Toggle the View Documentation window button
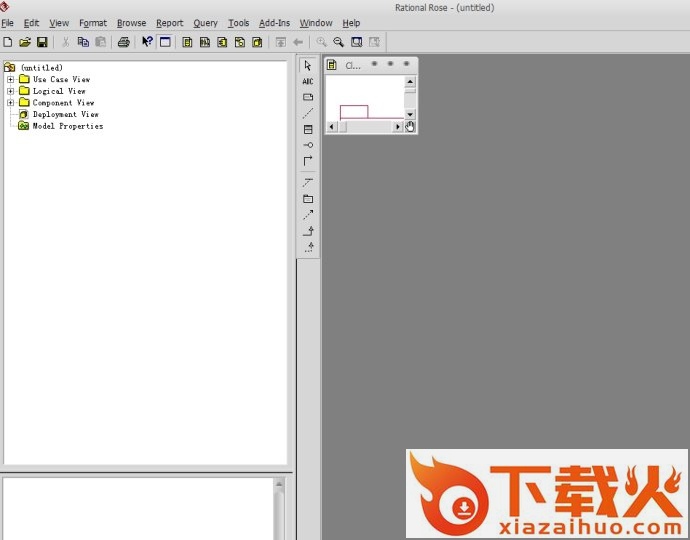Viewport: 690px width, 540px height. point(165,42)
